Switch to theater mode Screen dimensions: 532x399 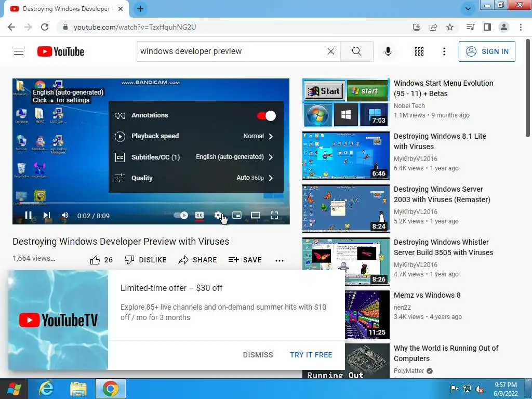tap(256, 215)
